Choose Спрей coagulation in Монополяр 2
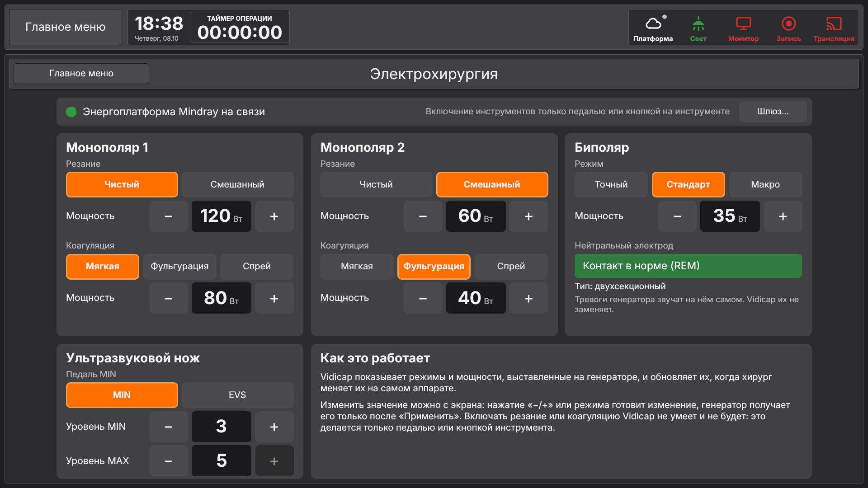 click(x=511, y=267)
